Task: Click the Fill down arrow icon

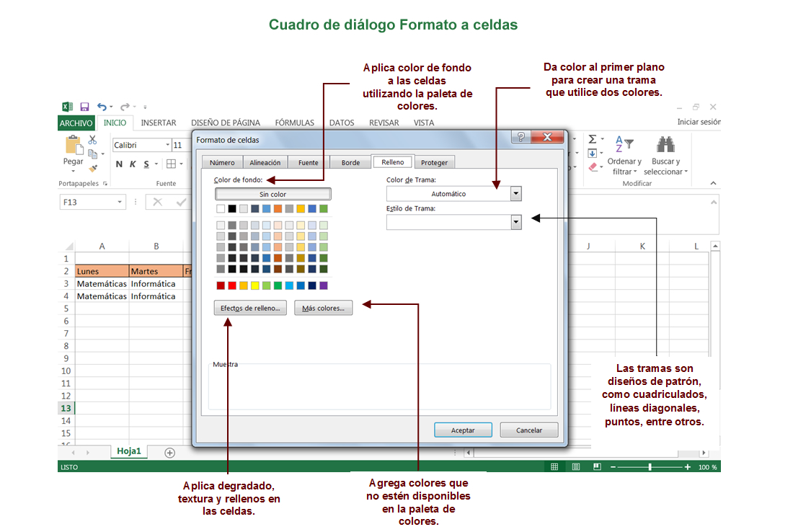Action: tap(593, 154)
